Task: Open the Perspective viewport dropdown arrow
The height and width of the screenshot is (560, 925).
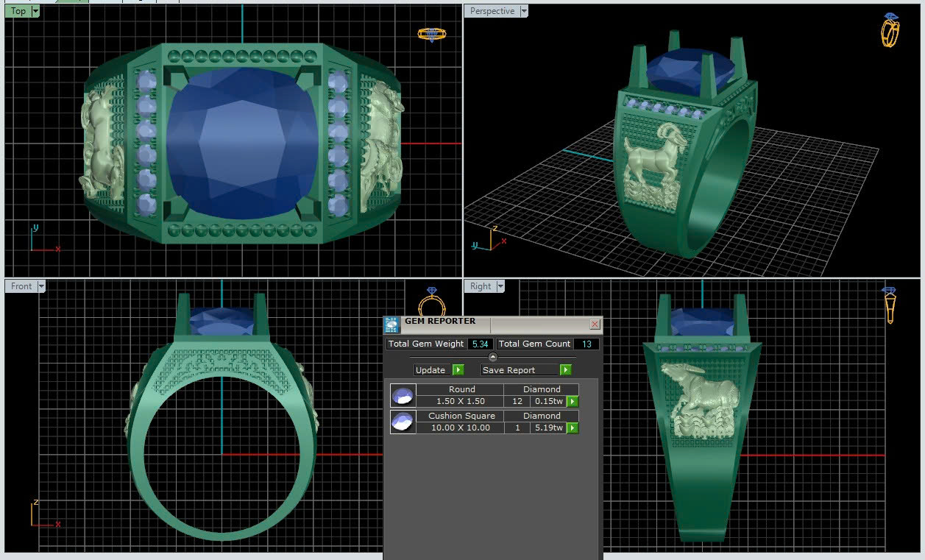Action: click(x=524, y=11)
